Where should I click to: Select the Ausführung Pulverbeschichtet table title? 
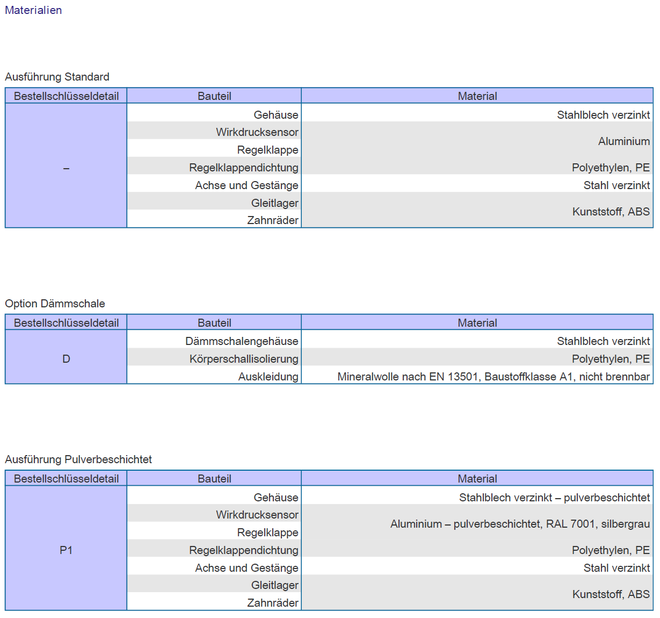coord(78,459)
